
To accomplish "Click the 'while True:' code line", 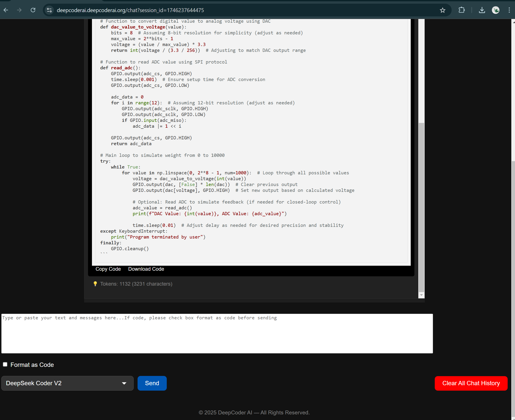I will 126,167.
